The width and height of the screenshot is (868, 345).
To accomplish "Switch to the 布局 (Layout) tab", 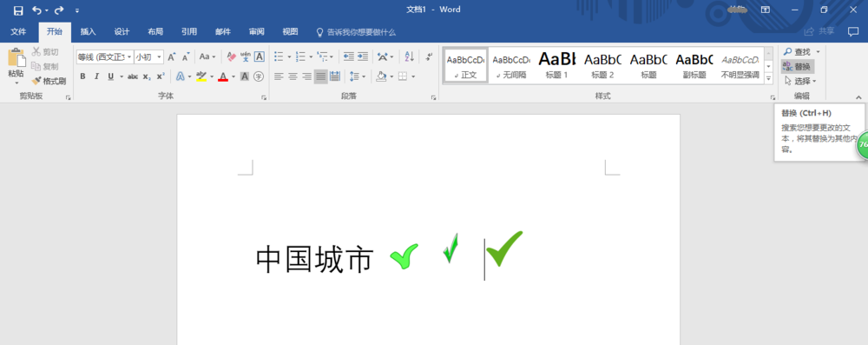I will tap(155, 31).
